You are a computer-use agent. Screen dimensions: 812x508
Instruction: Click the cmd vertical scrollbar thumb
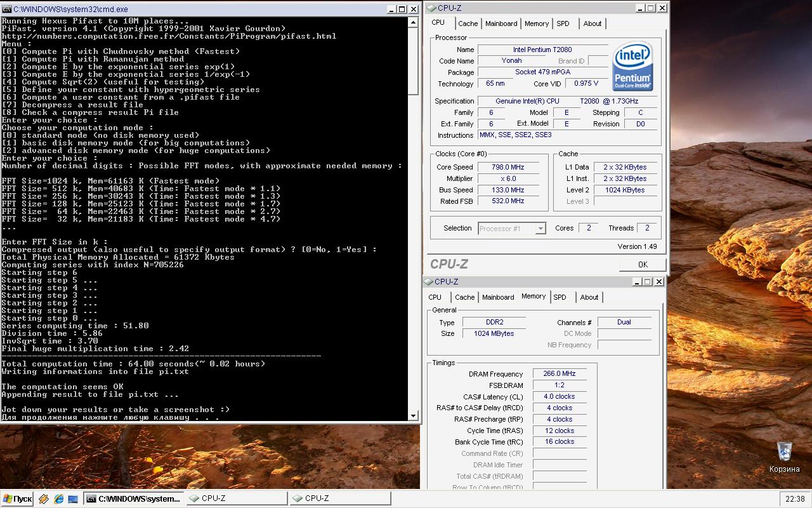coord(414,61)
